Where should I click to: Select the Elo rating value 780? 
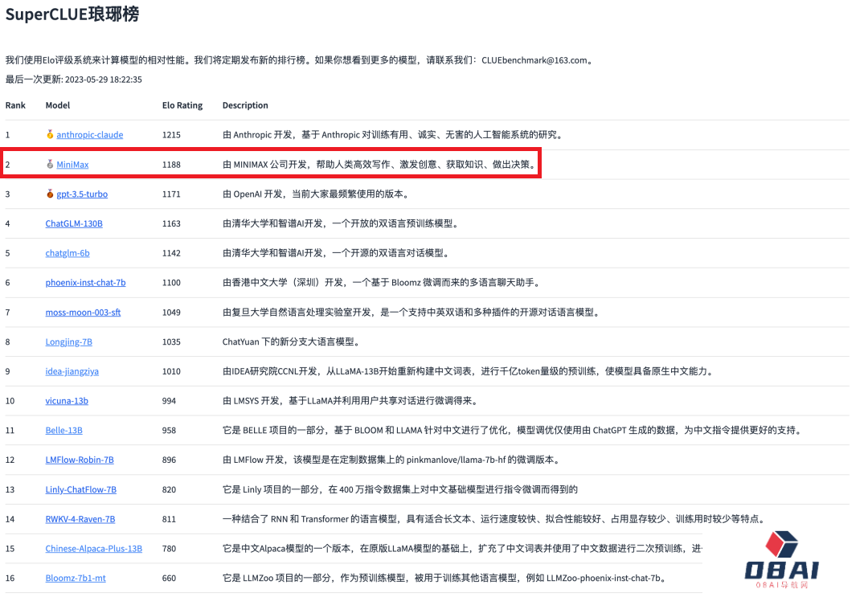[x=169, y=549]
